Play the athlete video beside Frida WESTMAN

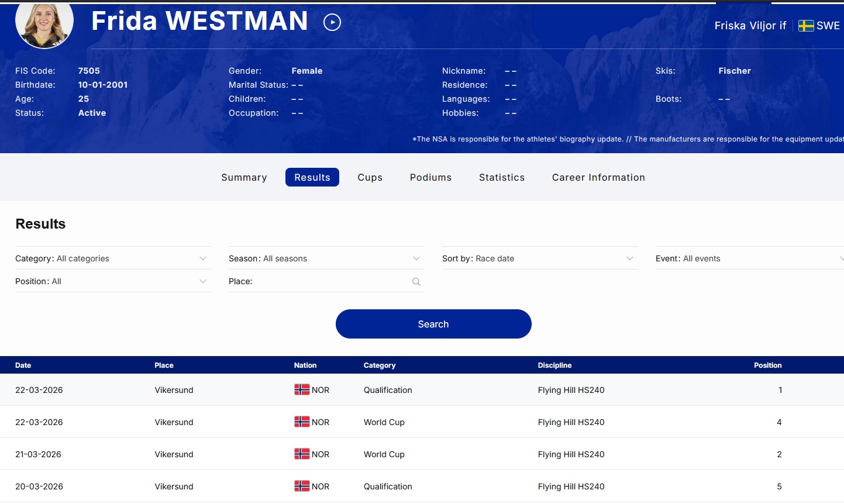click(x=332, y=22)
